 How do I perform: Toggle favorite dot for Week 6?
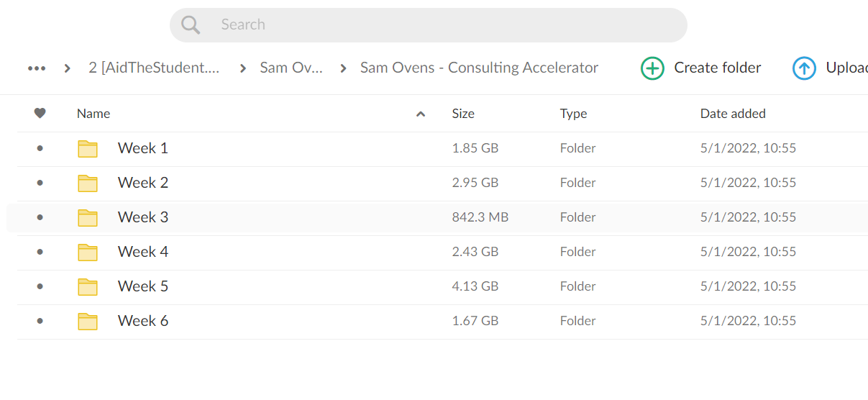coord(40,321)
